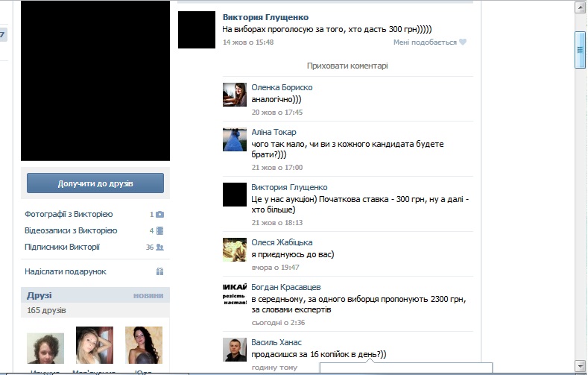Viewport: 588px width, 375px height.
Task: Click the scrollbar up arrow
Action: 581,7
